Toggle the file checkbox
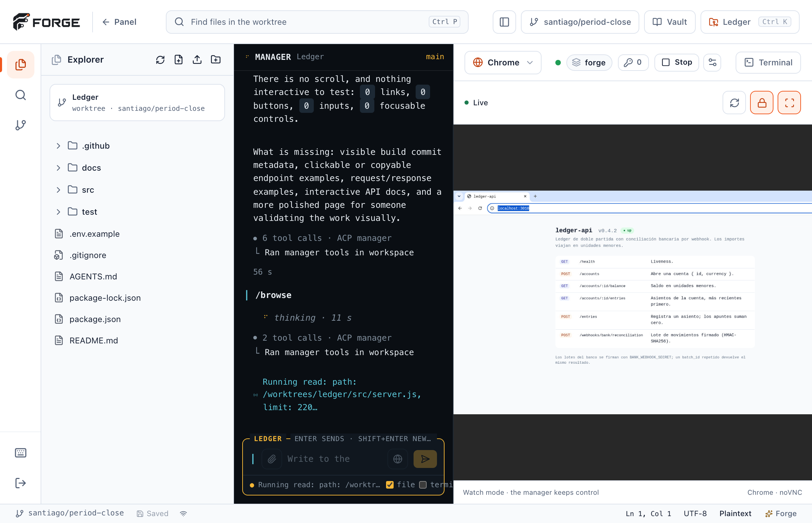The width and height of the screenshot is (812, 523). (x=390, y=485)
